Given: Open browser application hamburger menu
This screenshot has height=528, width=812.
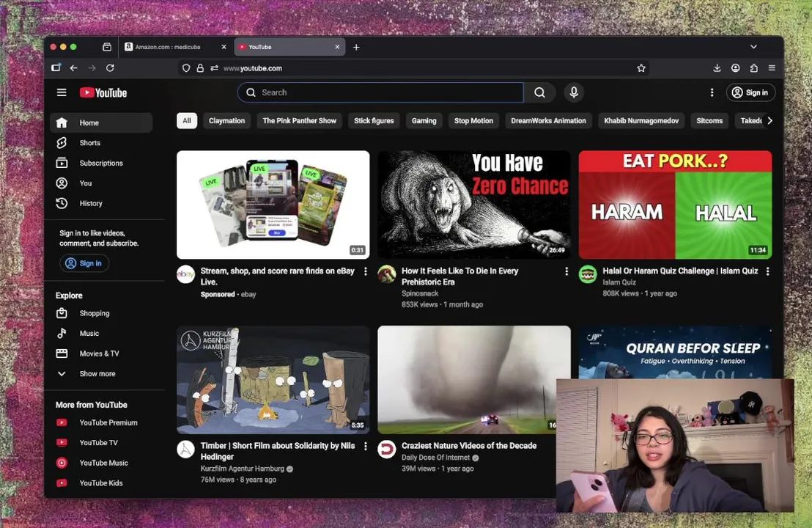Looking at the screenshot, I should click(x=772, y=68).
